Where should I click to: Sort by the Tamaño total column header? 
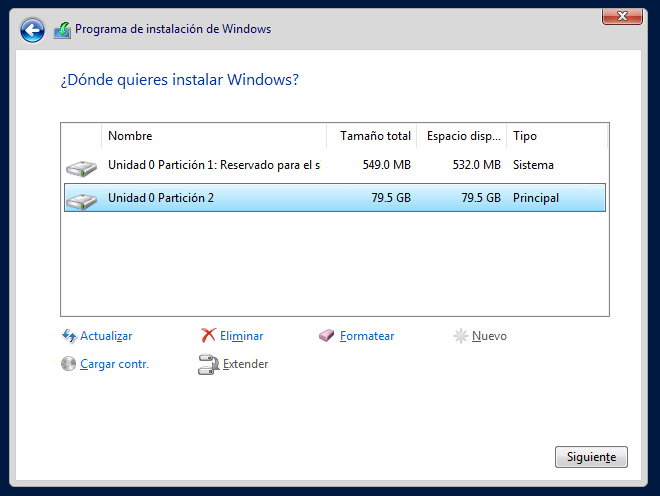(x=372, y=136)
